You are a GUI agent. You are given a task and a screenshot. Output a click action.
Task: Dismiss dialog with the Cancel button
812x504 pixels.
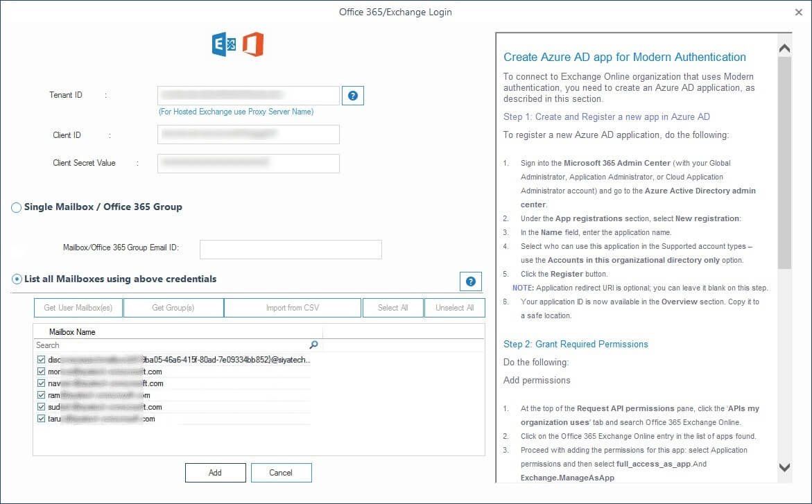[x=282, y=472]
